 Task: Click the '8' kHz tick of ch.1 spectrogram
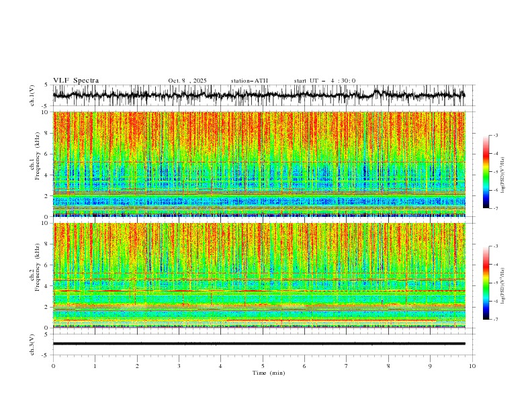point(46,133)
